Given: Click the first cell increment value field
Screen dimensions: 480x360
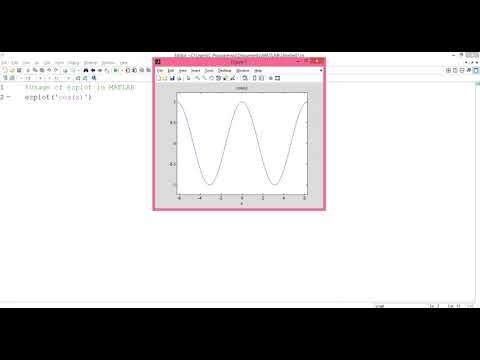Looking at the screenshot, I should point(28,78).
